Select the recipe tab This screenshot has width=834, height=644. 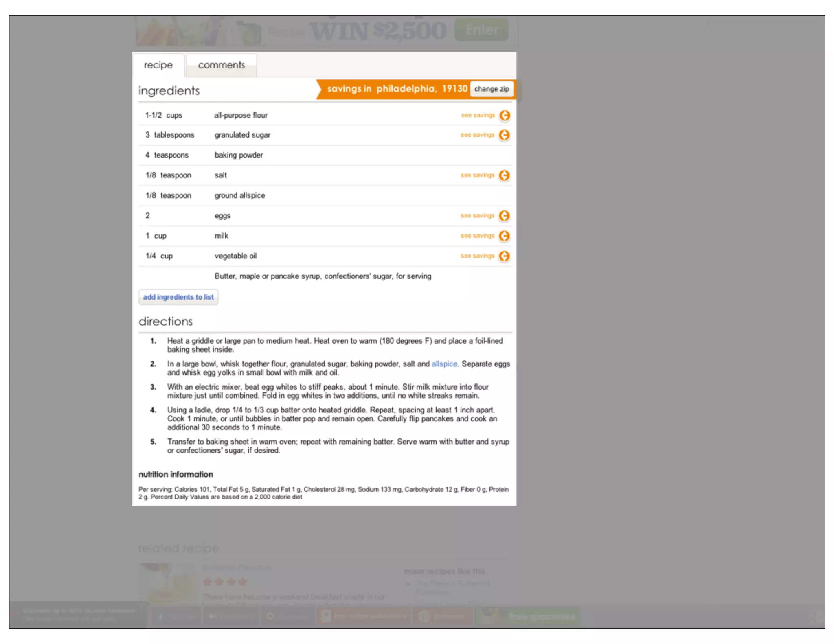point(158,65)
